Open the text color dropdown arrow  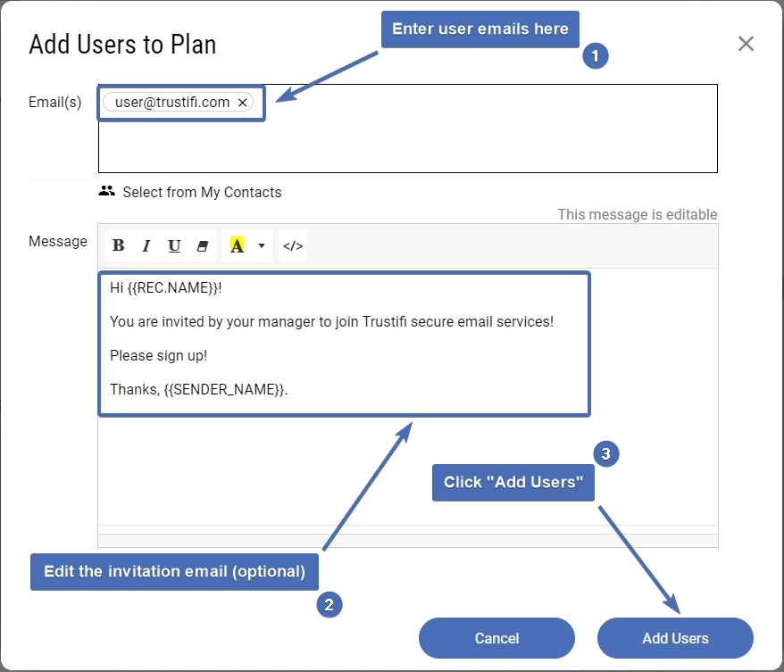click(x=261, y=245)
